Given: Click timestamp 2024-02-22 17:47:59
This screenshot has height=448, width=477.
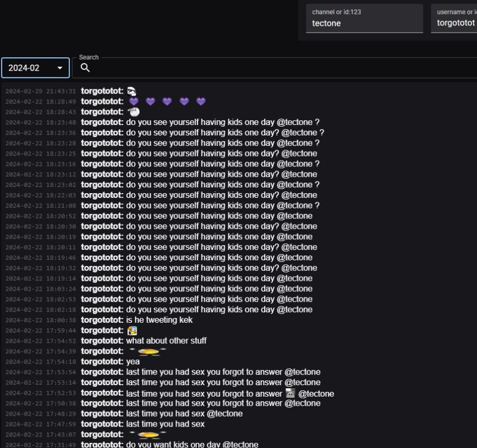Looking at the screenshot, I should (41, 424).
